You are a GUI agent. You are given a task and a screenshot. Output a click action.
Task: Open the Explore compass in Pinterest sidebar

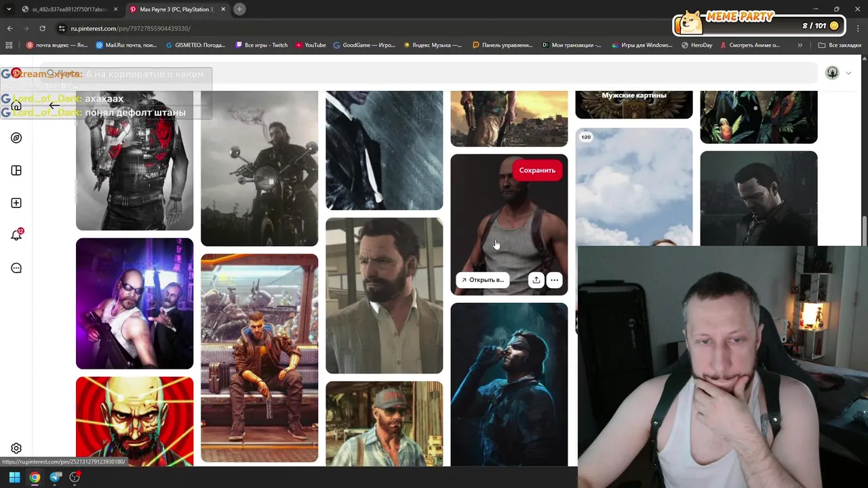[16, 138]
